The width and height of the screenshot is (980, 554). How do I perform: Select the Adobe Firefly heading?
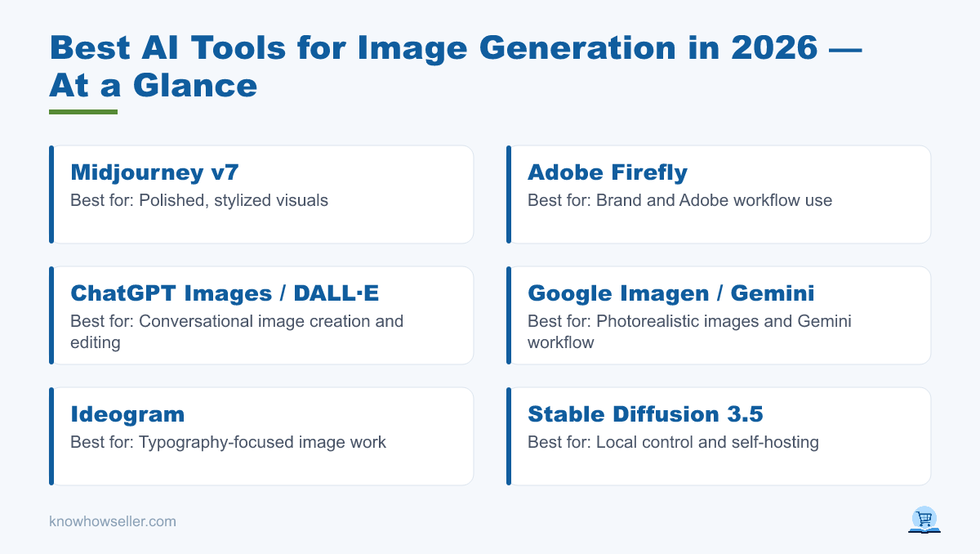608,172
